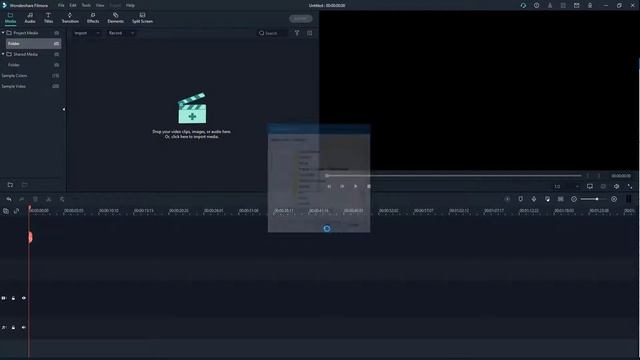Click the 'click here to import media' text
Screen dimensions: 640x360
coord(191,137)
